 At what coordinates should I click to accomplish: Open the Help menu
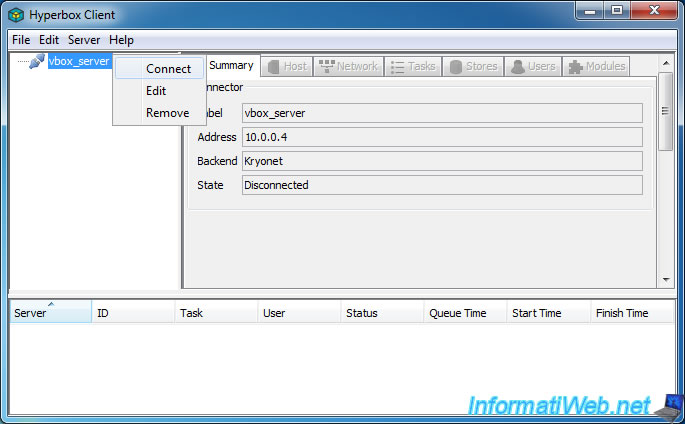(121, 40)
